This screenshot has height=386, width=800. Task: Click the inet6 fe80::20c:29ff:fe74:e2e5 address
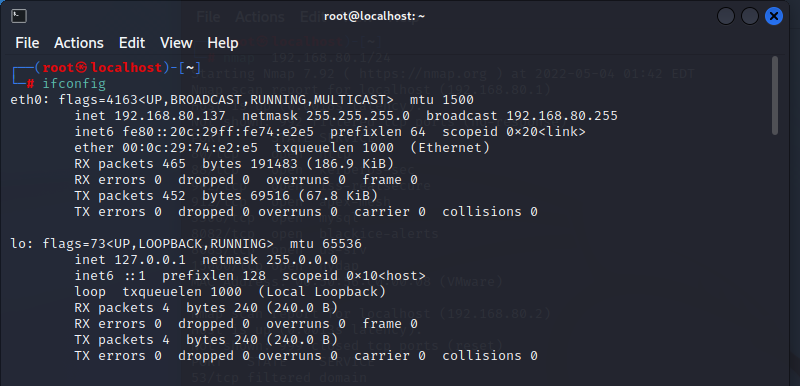pyautogui.click(x=218, y=132)
